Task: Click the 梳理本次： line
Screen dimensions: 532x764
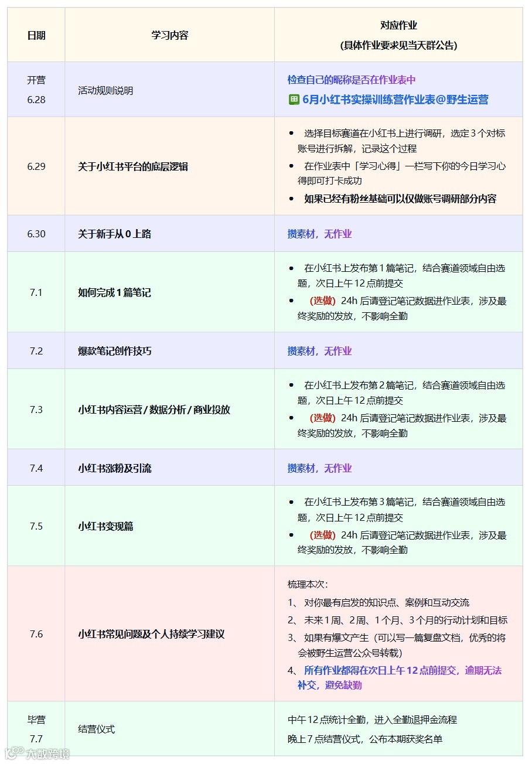Action: point(308,584)
